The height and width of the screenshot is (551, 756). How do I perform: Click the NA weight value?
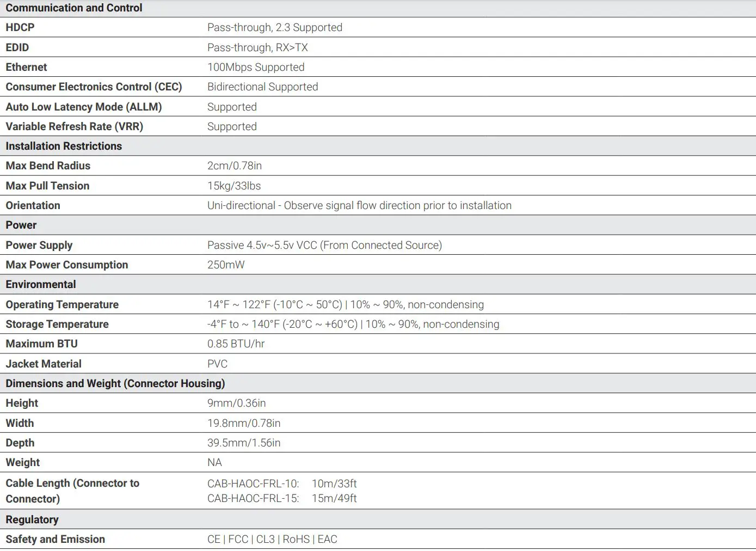pyautogui.click(x=214, y=462)
